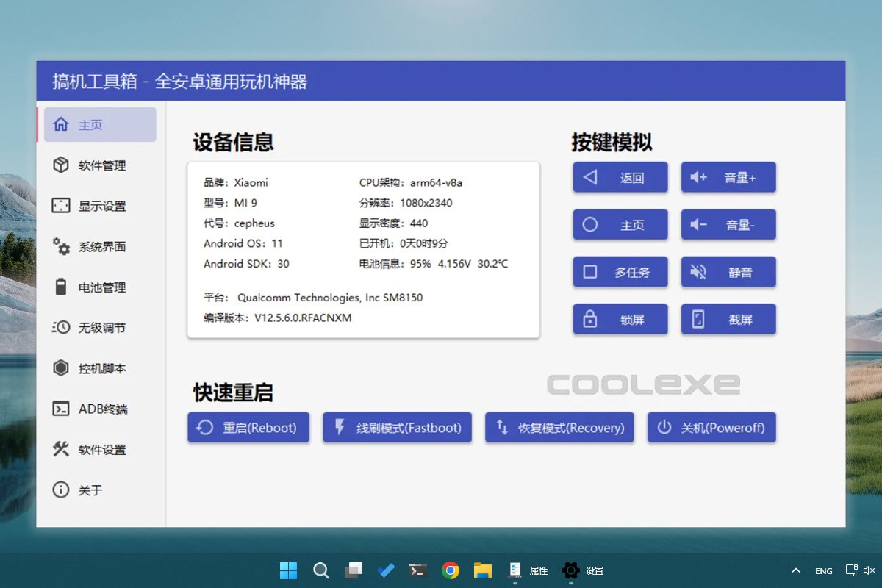
Task: Open 电池管理 sidebar entry
Action: [x=100, y=287]
